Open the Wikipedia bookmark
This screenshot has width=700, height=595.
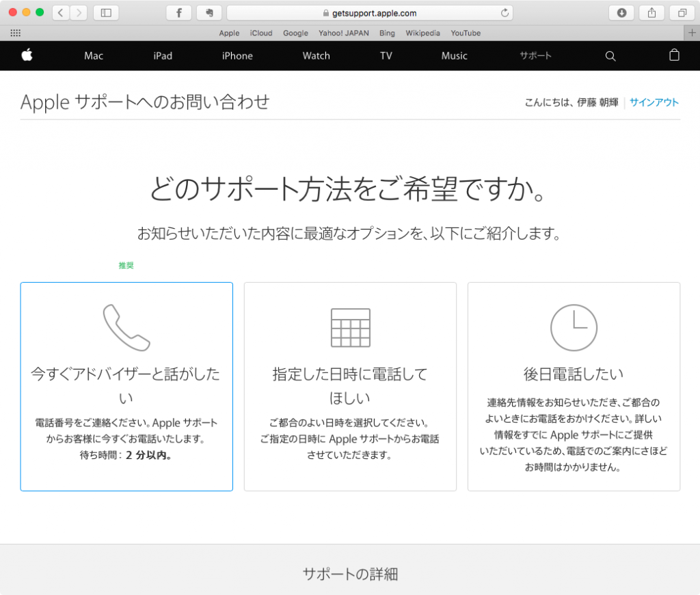[422, 33]
